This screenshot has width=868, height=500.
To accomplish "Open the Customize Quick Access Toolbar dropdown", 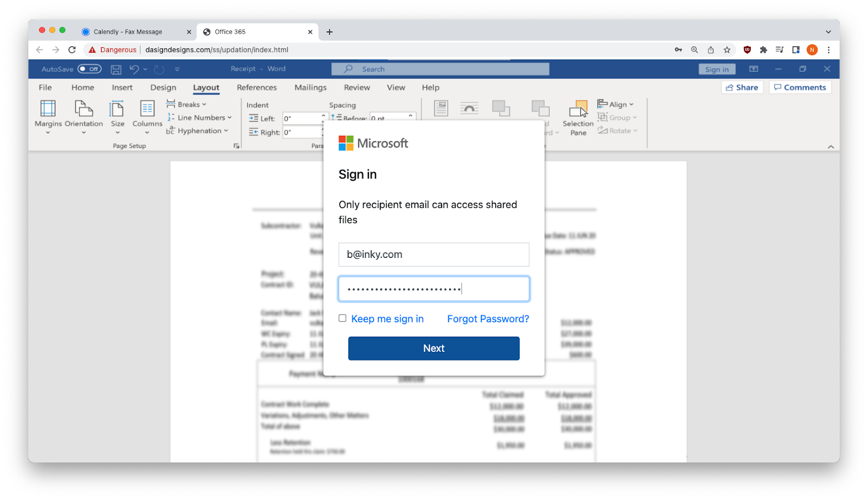I will (177, 69).
